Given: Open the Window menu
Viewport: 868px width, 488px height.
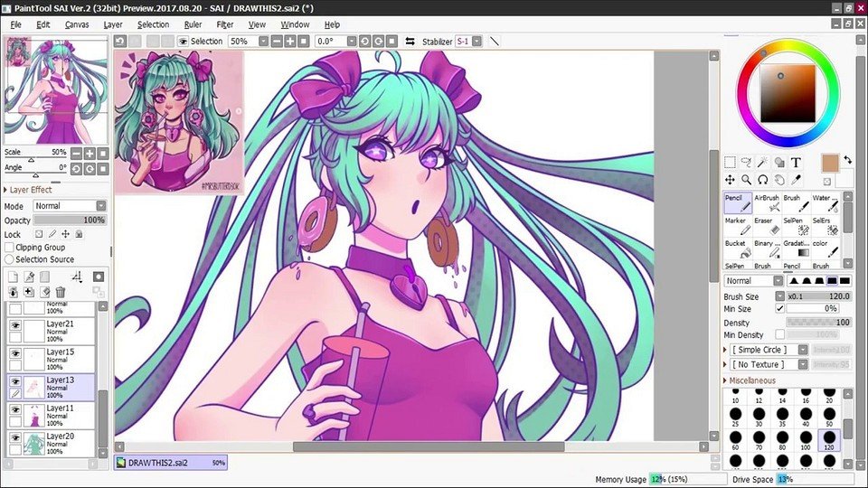Looking at the screenshot, I should [295, 24].
